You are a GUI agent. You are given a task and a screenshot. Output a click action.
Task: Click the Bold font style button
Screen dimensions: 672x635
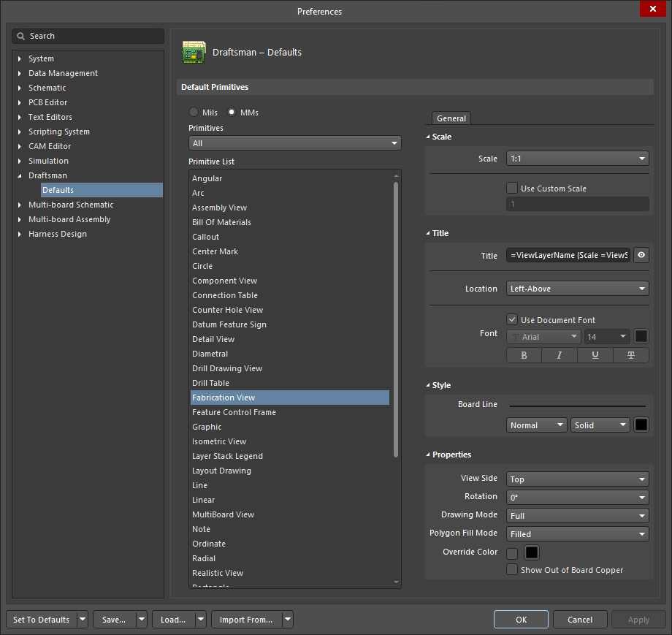coord(524,355)
